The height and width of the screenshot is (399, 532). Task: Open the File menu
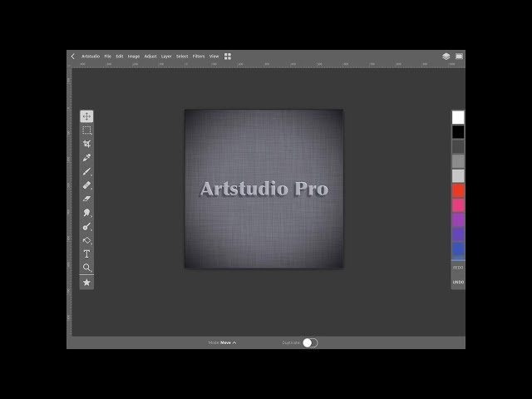point(108,57)
